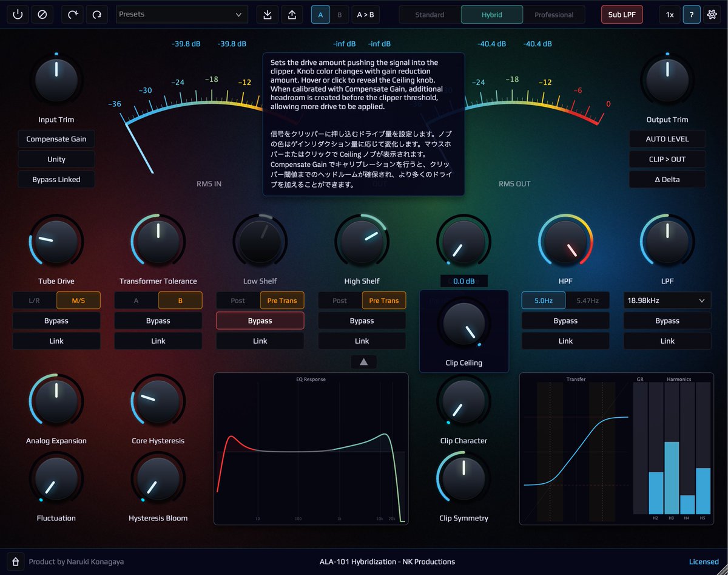
Task: Switch to Standard mode tab
Action: pyautogui.click(x=430, y=15)
